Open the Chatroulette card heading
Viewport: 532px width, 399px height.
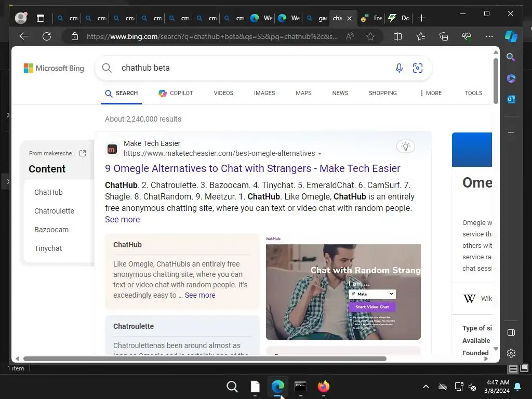(x=134, y=326)
